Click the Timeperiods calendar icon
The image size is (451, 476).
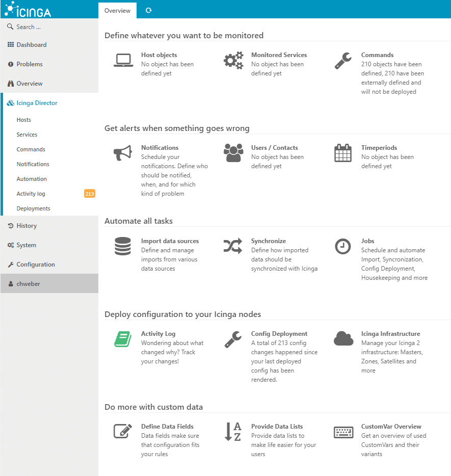343,153
